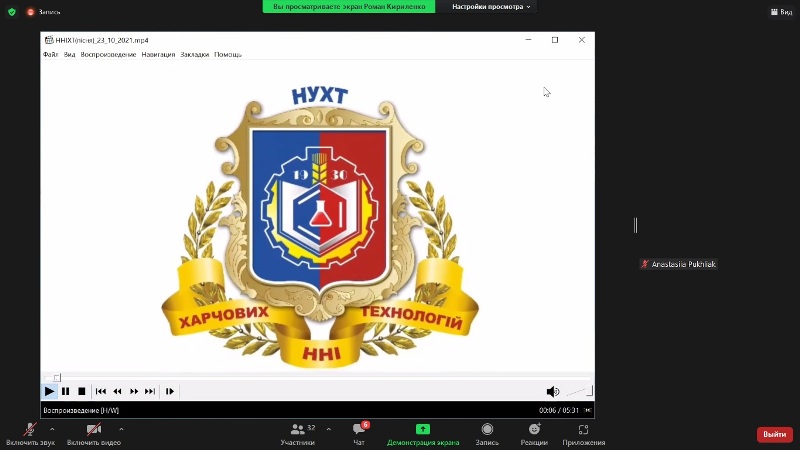Open the Файл menu
Image resolution: width=800 pixels, height=450 pixels.
51,54
